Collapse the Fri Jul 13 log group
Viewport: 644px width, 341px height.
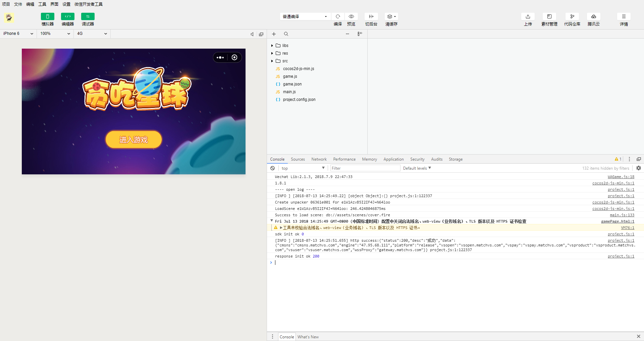click(272, 221)
